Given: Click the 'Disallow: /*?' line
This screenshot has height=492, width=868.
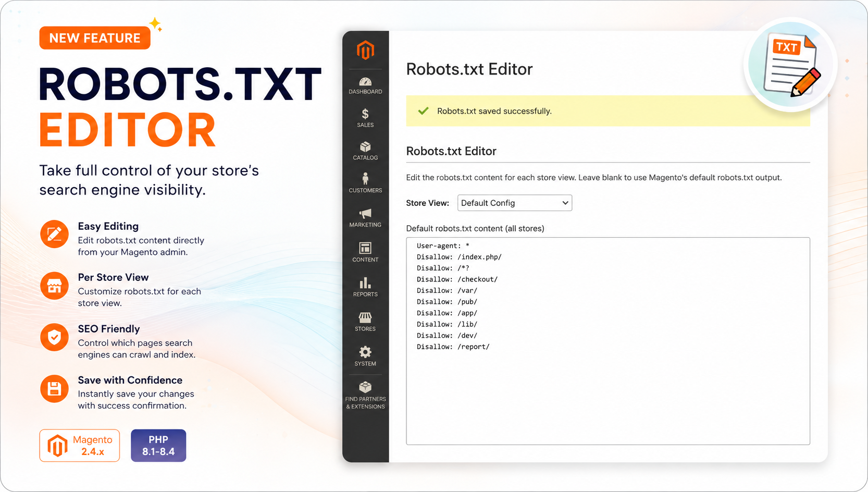Looking at the screenshot, I should click(x=443, y=268).
